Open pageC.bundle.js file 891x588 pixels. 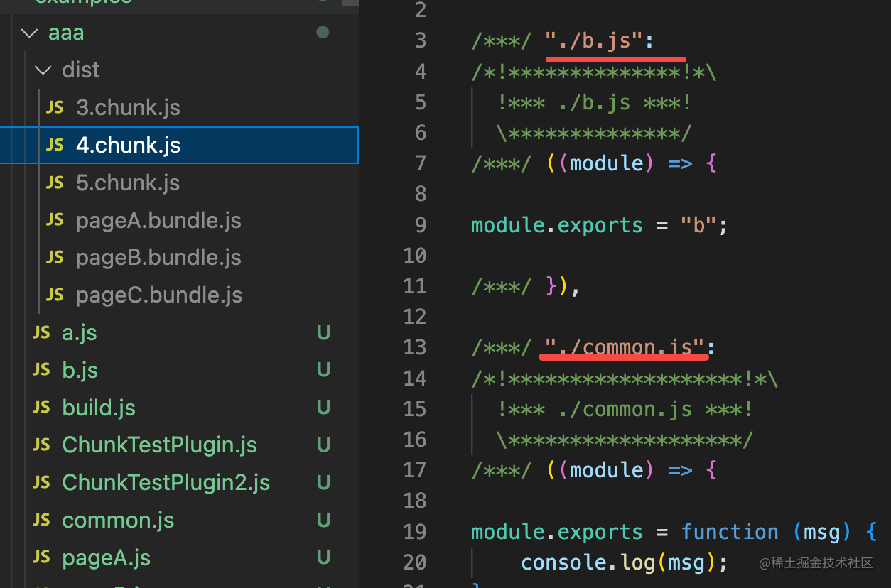point(159,295)
